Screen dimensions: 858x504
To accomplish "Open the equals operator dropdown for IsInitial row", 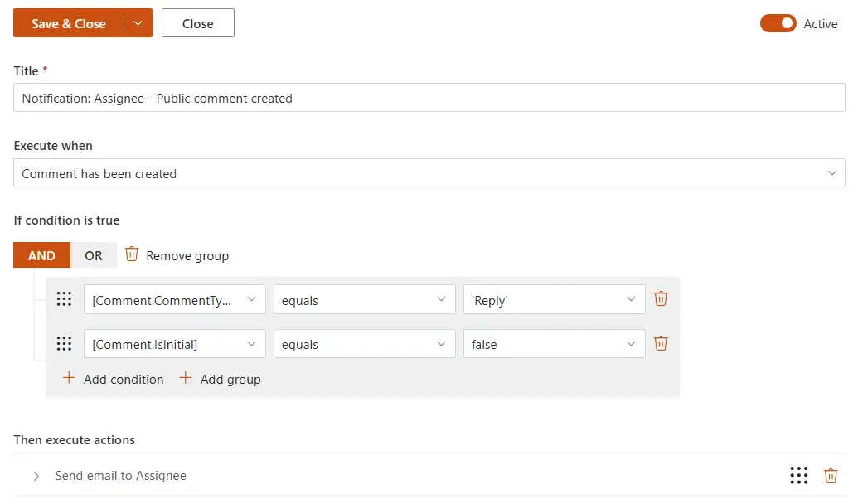I will click(365, 344).
